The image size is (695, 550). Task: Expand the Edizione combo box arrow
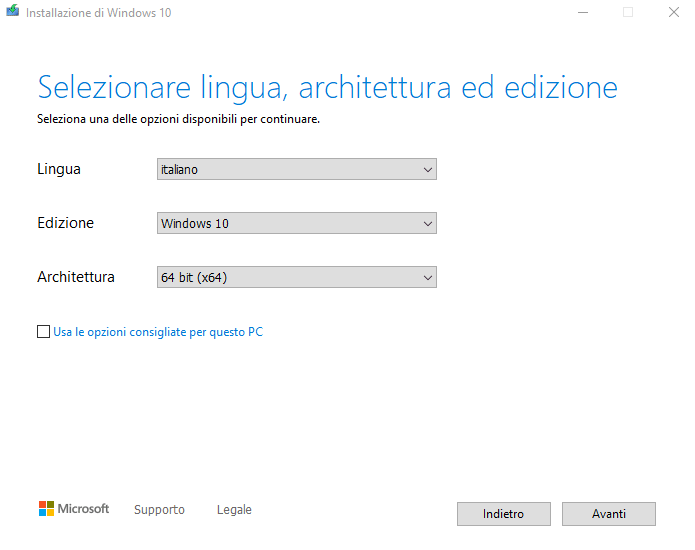428,224
